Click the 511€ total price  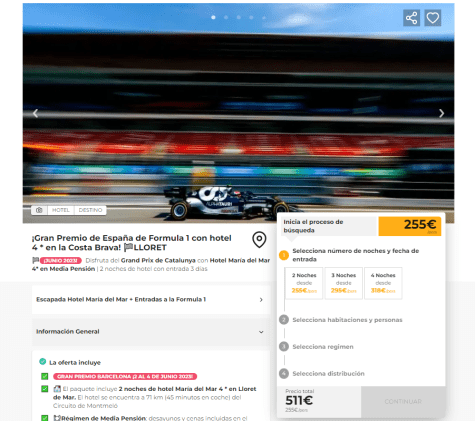[x=299, y=400]
